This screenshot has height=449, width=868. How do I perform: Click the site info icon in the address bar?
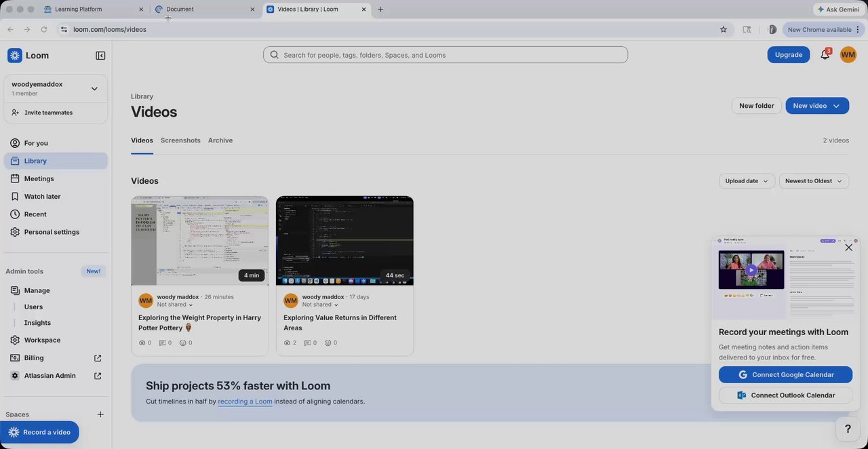tap(64, 29)
